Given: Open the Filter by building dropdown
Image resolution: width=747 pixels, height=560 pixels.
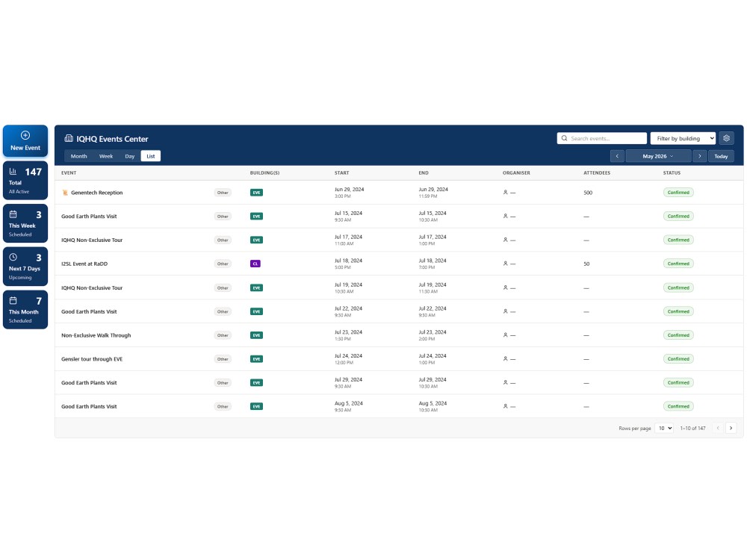Looking at the screenshot, I should tap(683, 138).
